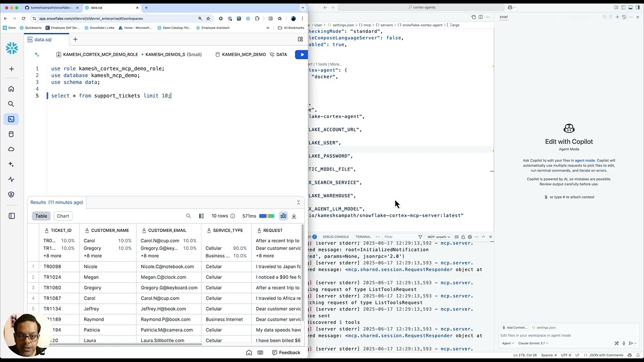Open Chrome extensions puzzle icon
Viewport: 644px width, 362px height.
257,19
